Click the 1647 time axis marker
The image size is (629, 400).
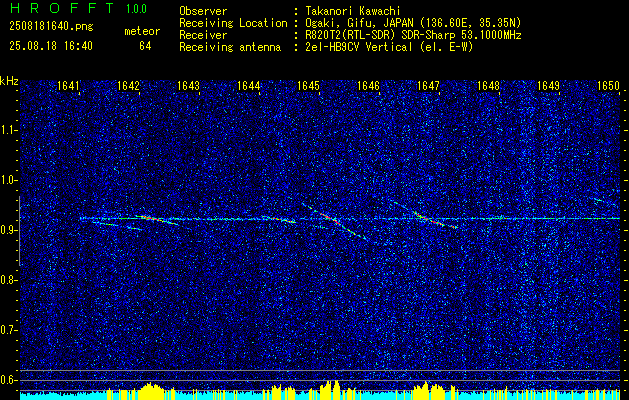click(x=428, y=86)
